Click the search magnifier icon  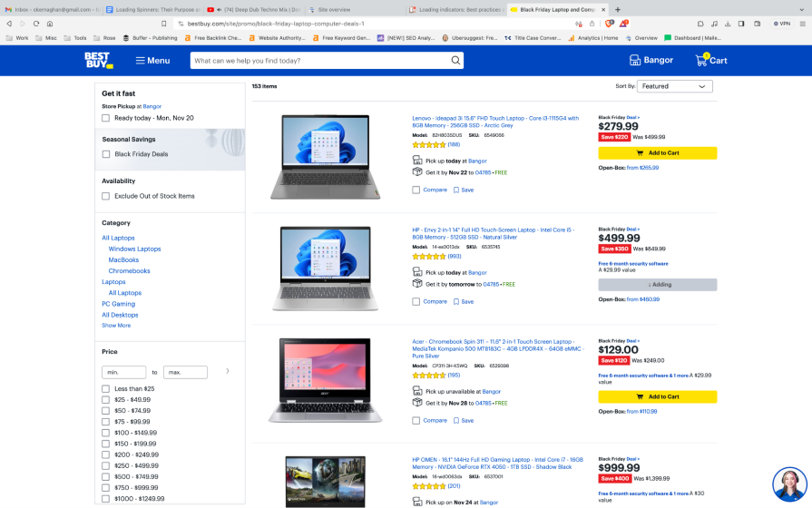[456, 61]
